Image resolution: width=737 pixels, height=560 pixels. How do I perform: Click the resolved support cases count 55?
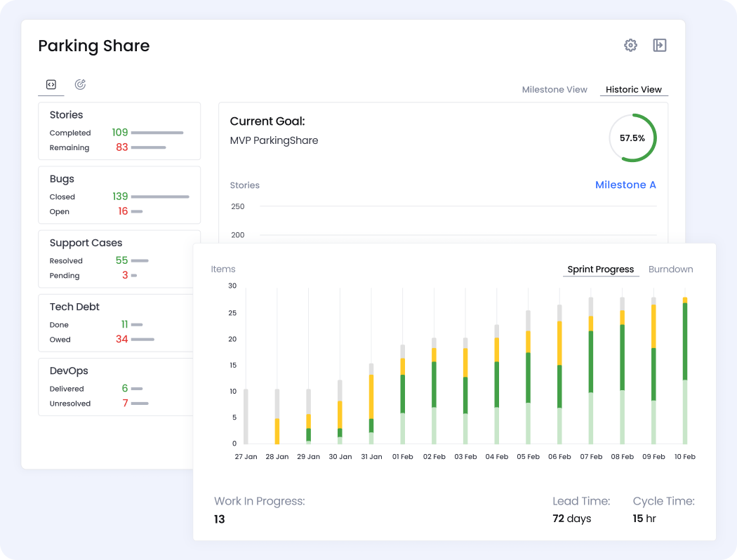point(121,260)
